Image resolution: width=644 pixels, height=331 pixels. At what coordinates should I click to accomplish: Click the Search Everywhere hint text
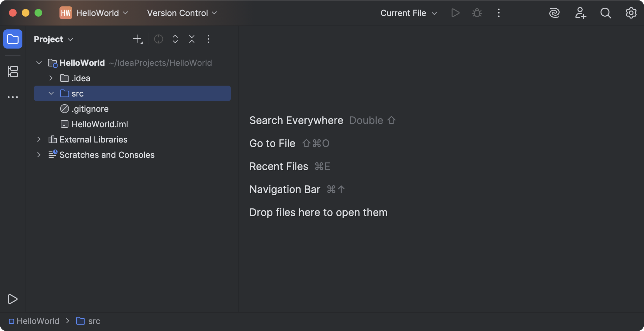click(x=296, y=120)
